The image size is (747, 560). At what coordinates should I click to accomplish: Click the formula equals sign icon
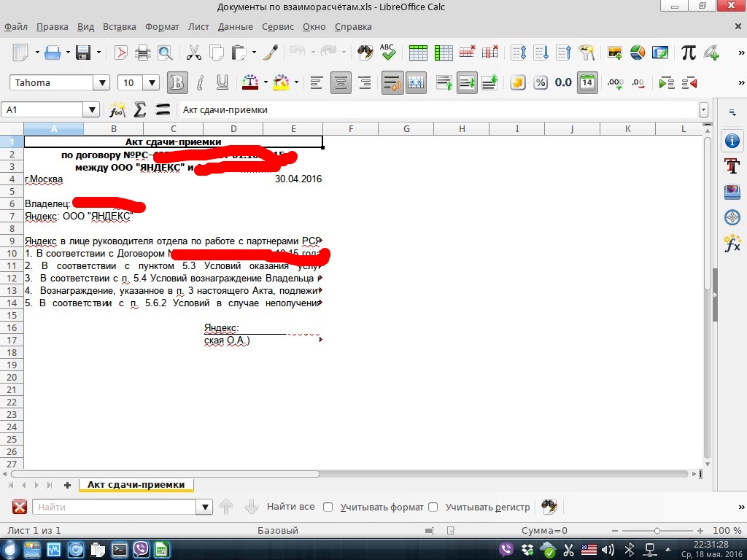coord(163,110)
